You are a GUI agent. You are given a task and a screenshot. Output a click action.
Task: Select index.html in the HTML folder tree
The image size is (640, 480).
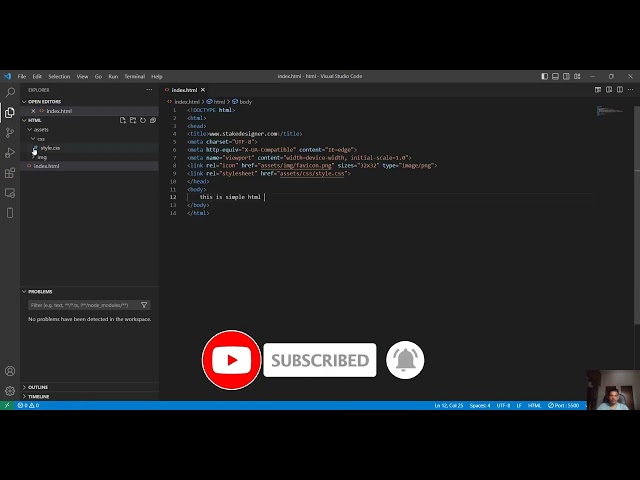pyautogui.click(x=47, y=166)
